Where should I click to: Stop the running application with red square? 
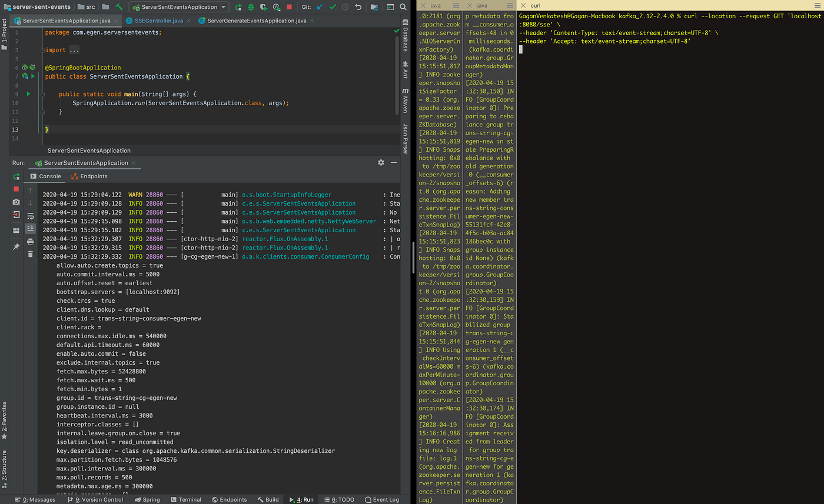288,7
